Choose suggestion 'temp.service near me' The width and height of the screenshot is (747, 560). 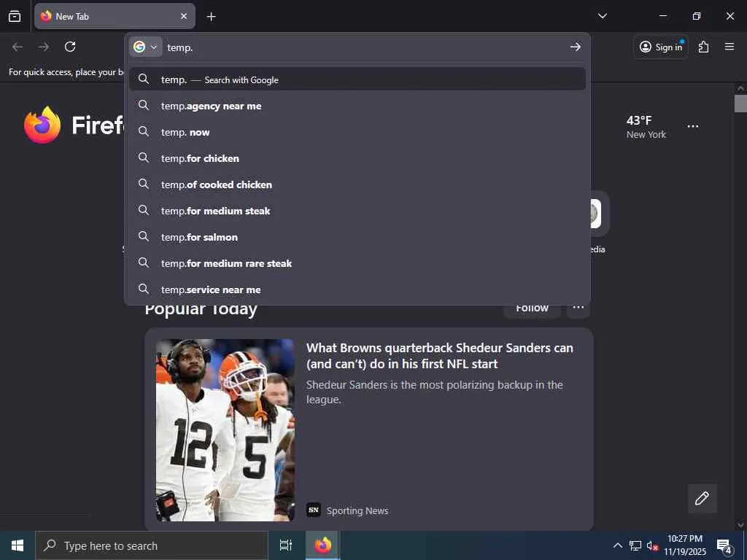click(x=357, y=289)
